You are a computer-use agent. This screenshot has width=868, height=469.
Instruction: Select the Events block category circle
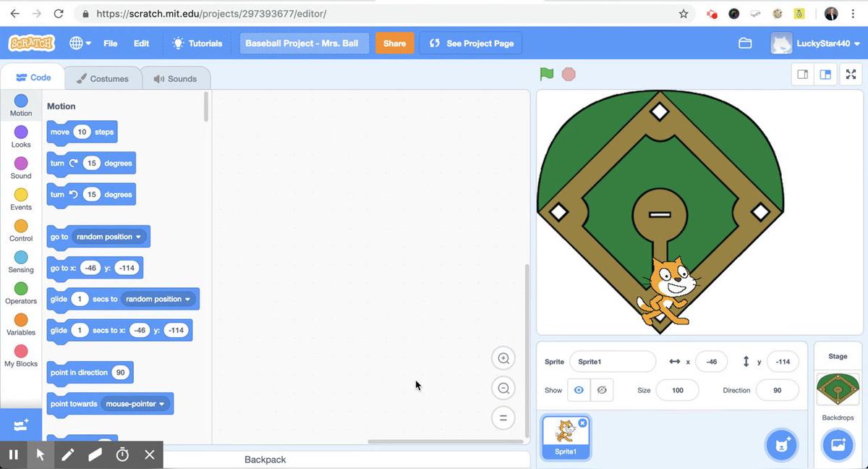coord(21,195)
